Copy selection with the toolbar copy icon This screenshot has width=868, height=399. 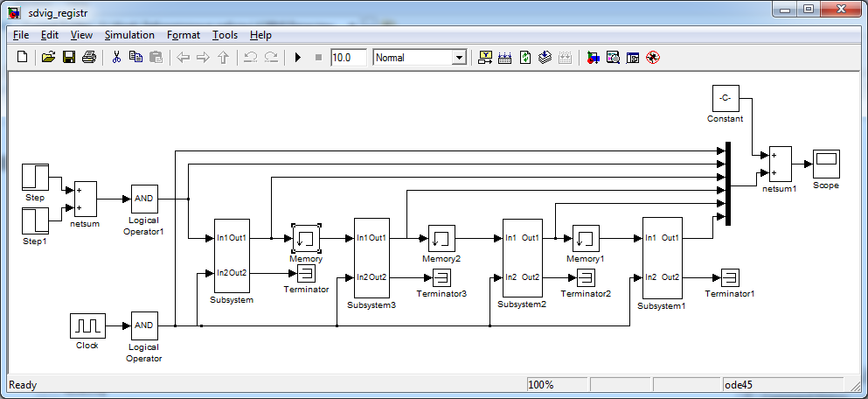(136, 57)
